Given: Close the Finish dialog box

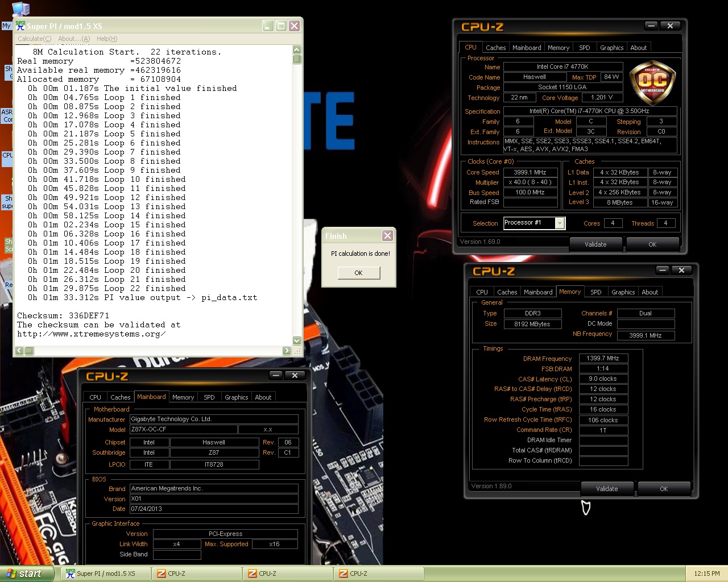Looking at the screenshot, I should tap(387, 235).
